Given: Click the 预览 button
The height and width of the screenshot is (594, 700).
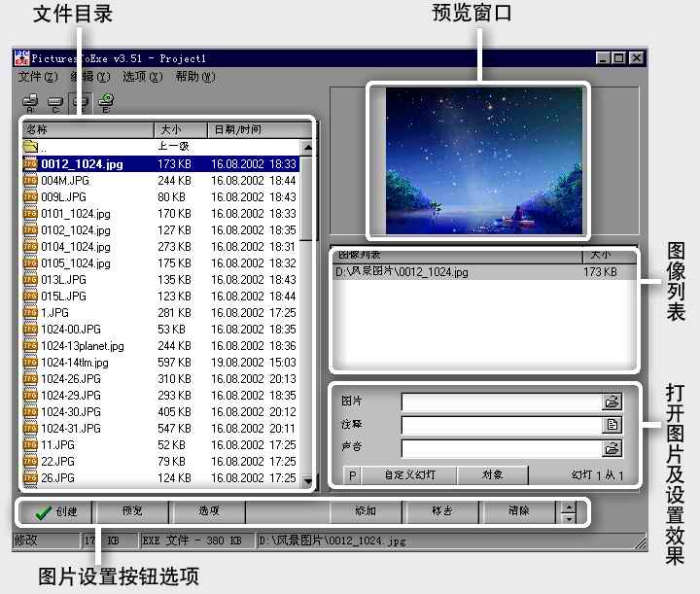Looking at the screenshot, I should tap(132, 512).
